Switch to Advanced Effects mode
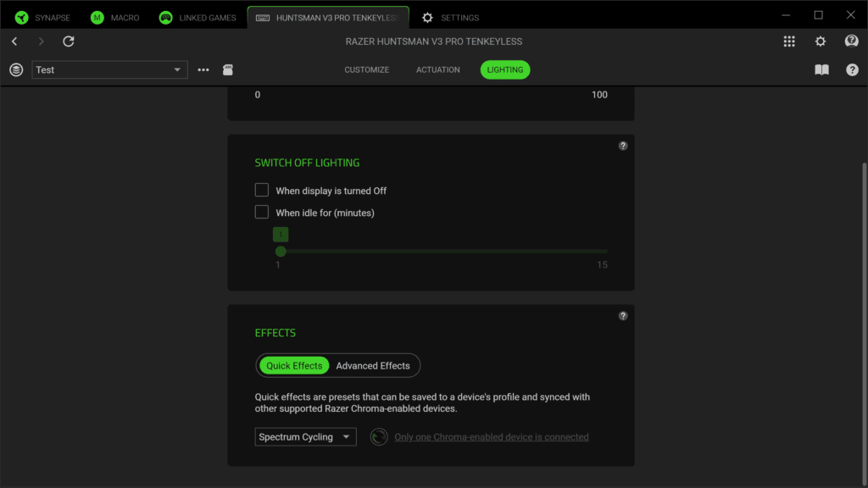Screen dimensions: 868x488 (x=373, y=366)
